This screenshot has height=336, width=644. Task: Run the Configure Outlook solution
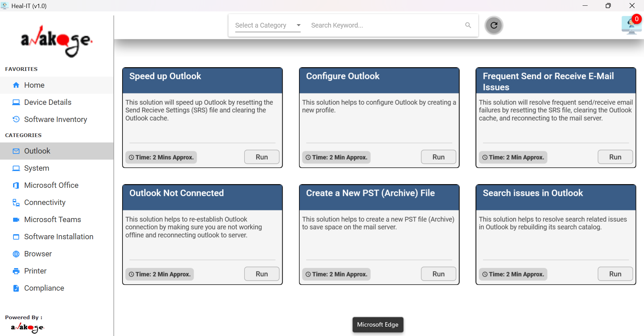(438, 157)
